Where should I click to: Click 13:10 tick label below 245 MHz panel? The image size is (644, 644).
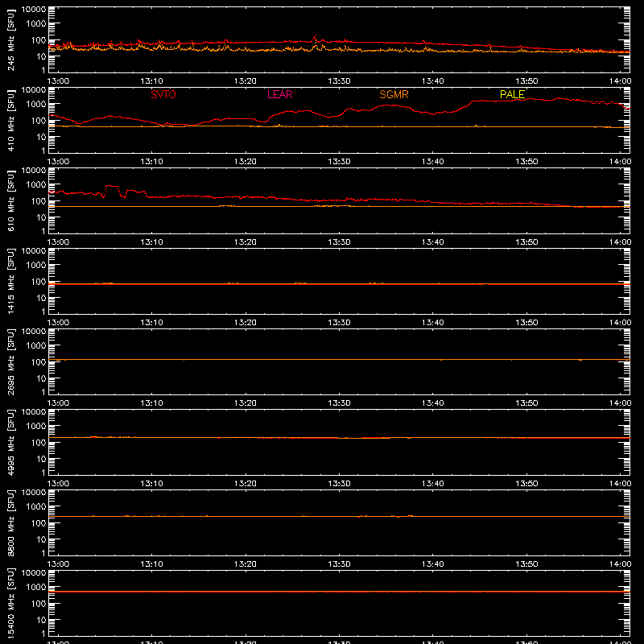151,81
